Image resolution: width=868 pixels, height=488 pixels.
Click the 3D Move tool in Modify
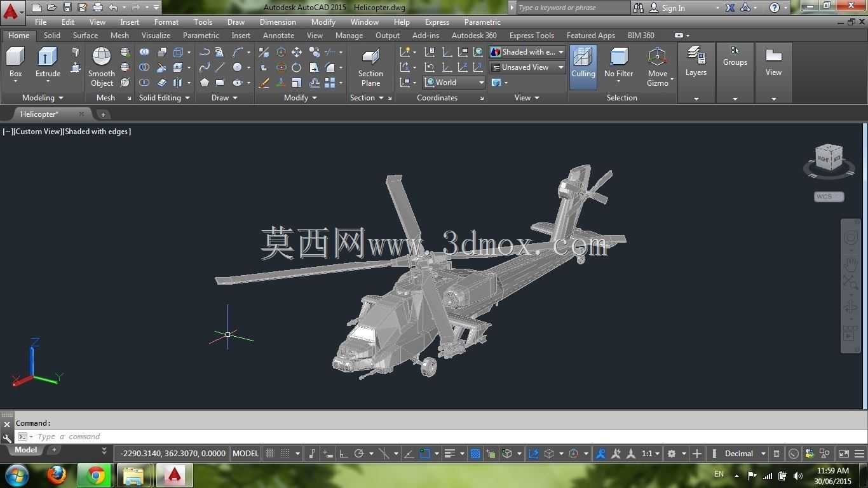[281, 52]
